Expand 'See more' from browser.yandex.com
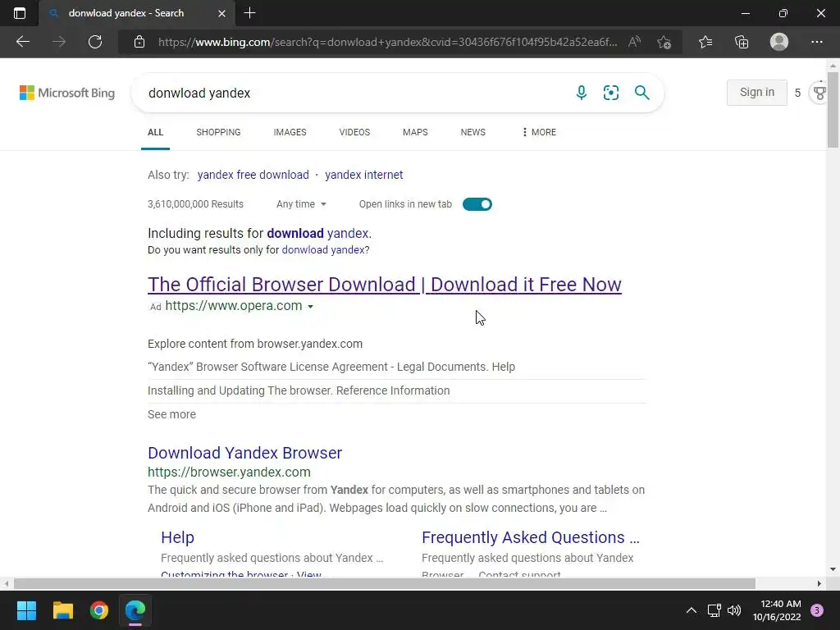Screen dimensions: 840x630 [x=172, y=414]
